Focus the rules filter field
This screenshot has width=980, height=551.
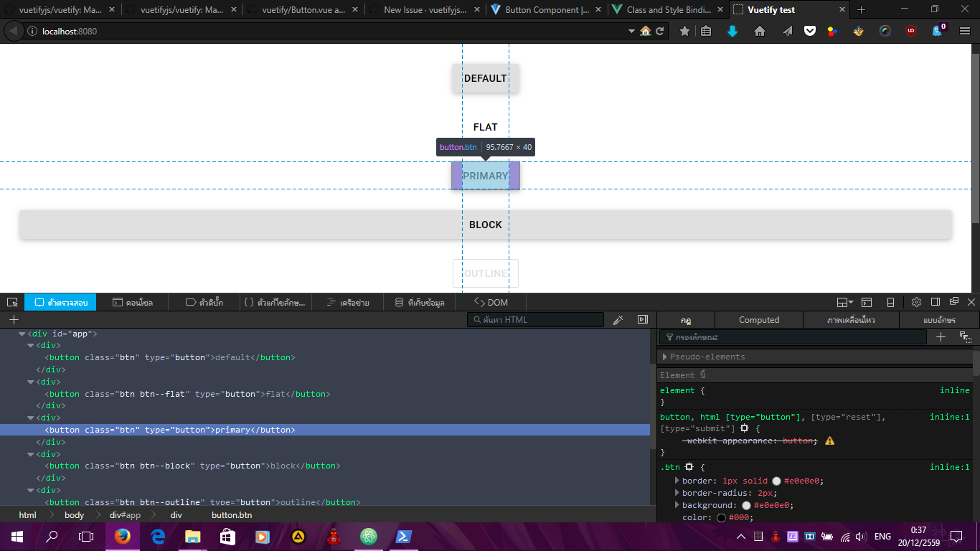(793, 336)
